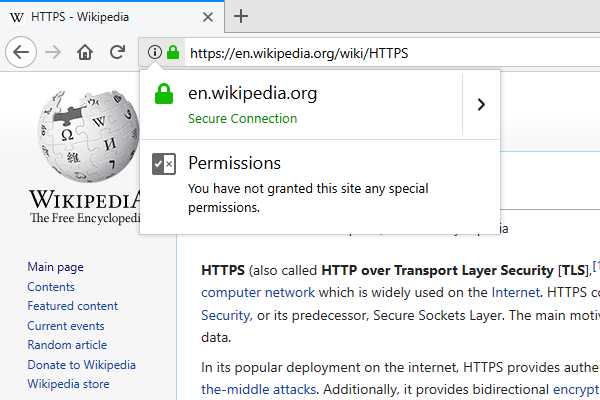The height and width of the screenshot is (400, 600).
Task: Go to Featured content
Action: (73, 306)
